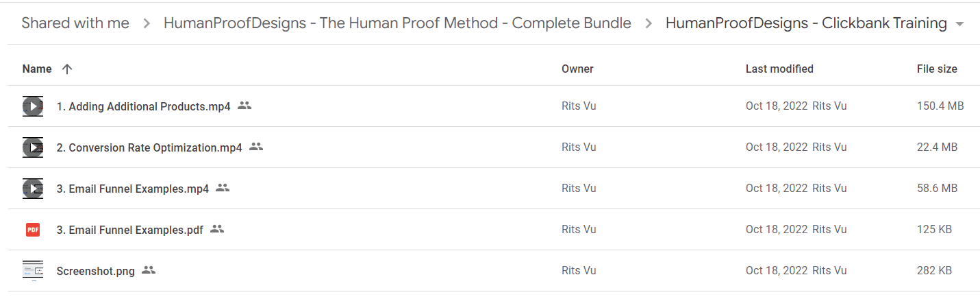Click the chevron before Clickbank Training breadcrumb
The image size is (980, 299).
[649, 23]
